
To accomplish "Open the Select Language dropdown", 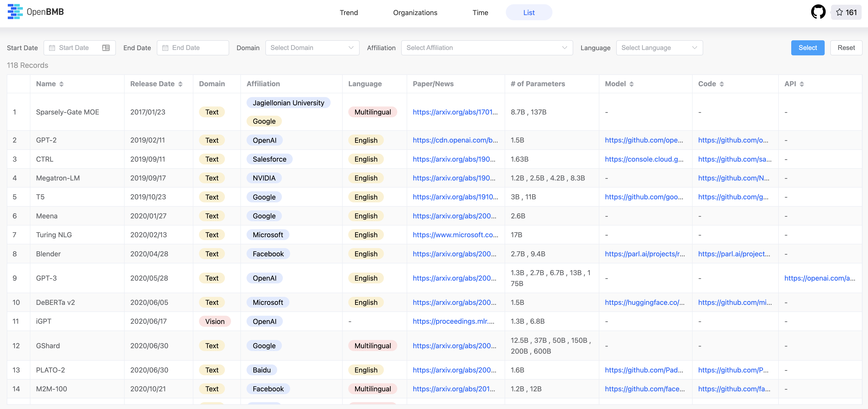I will (x=659, y=48).
